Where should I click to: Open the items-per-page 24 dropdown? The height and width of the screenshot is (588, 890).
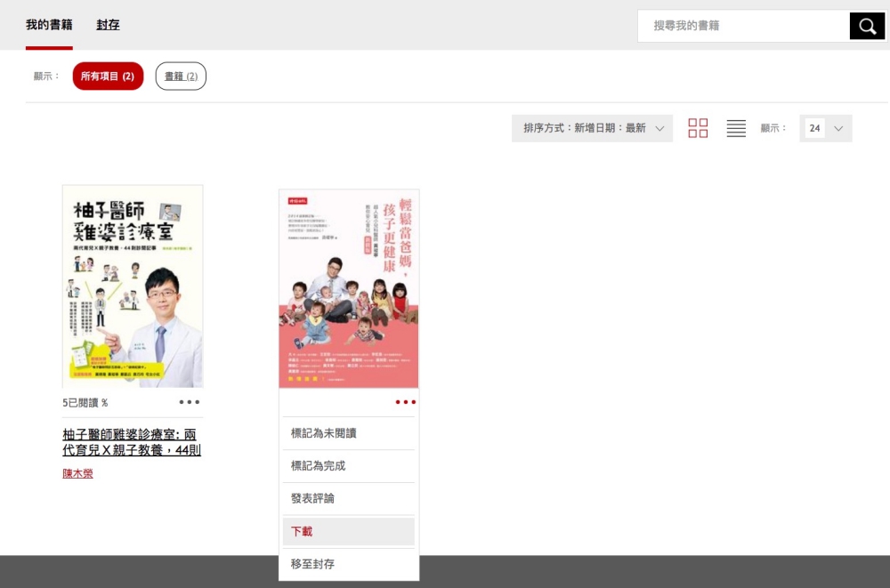coord(825,128)
